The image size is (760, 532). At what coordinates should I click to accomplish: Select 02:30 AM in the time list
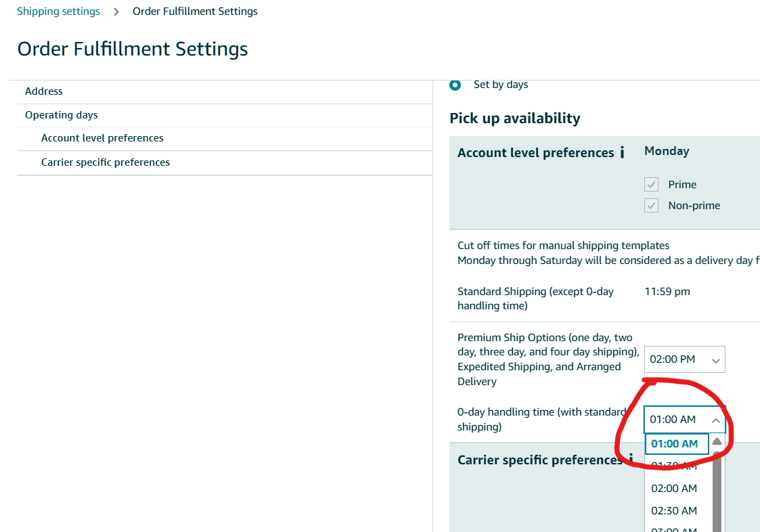coord(674,511)
